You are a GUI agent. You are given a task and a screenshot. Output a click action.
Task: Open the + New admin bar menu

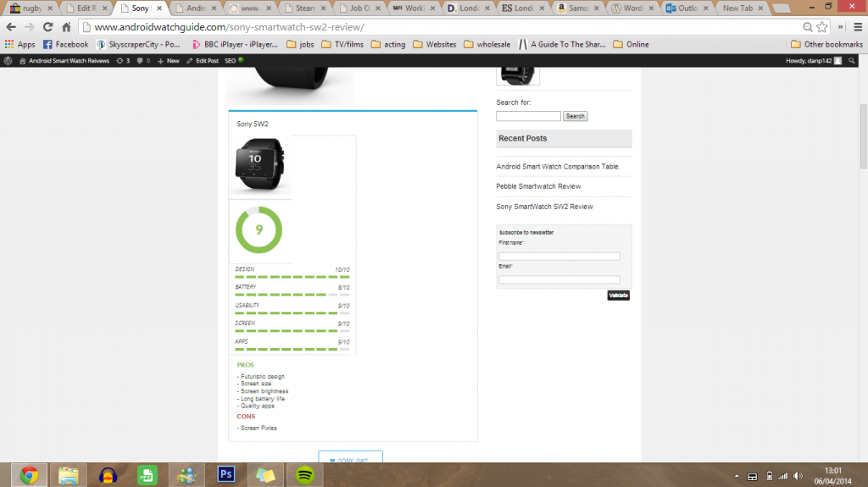pyautogui.click(x=169, y=61)
